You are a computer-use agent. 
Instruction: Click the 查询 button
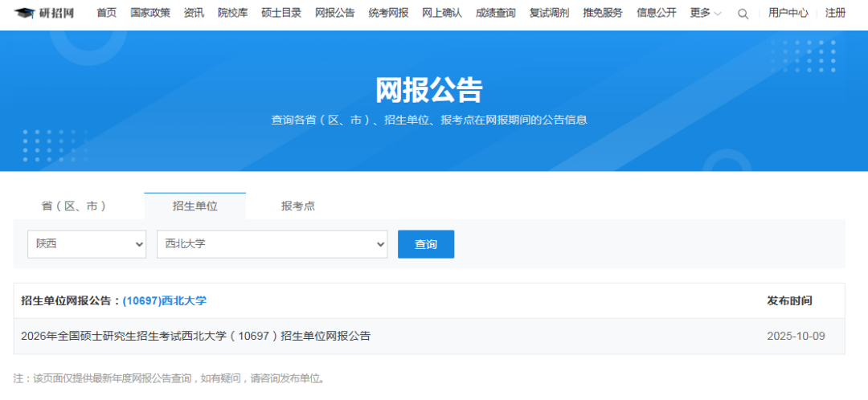[426, 244]
